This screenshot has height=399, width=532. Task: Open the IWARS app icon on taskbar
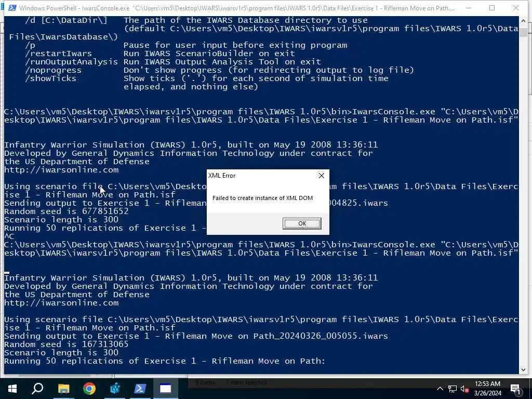pyautogui.click(x=115, y=389)
